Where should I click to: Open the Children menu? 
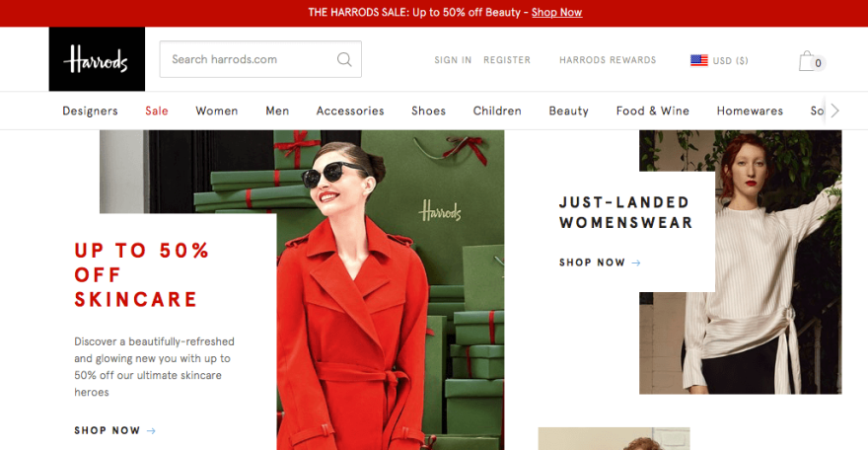pos(497,111)
